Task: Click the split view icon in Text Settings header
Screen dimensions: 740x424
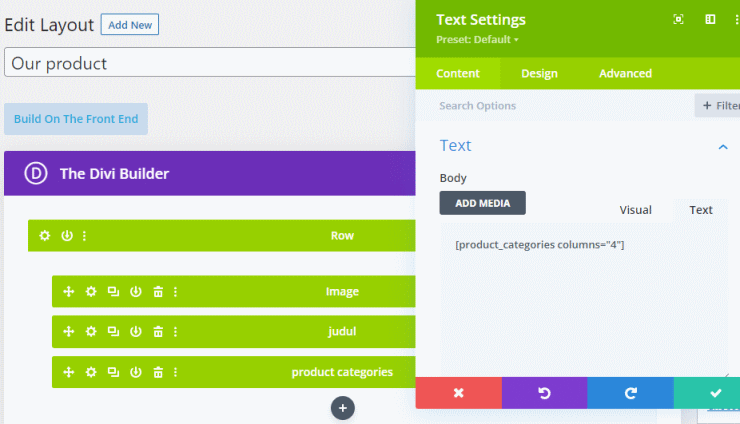Action: click(710, 19)
